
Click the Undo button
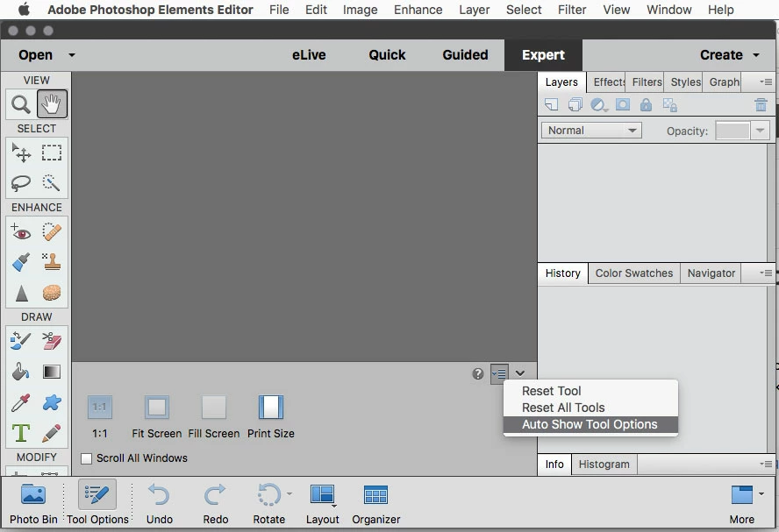pyautogui.click(x=160, y=502)
